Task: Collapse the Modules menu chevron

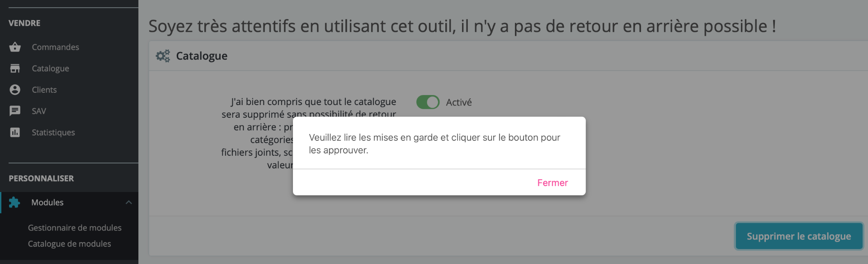Action: coord(129,202)
